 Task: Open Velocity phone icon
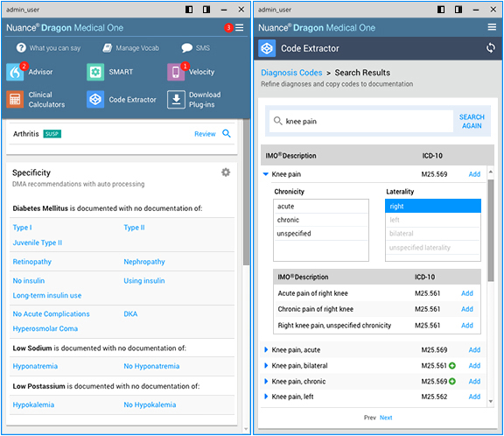(176, 72)
